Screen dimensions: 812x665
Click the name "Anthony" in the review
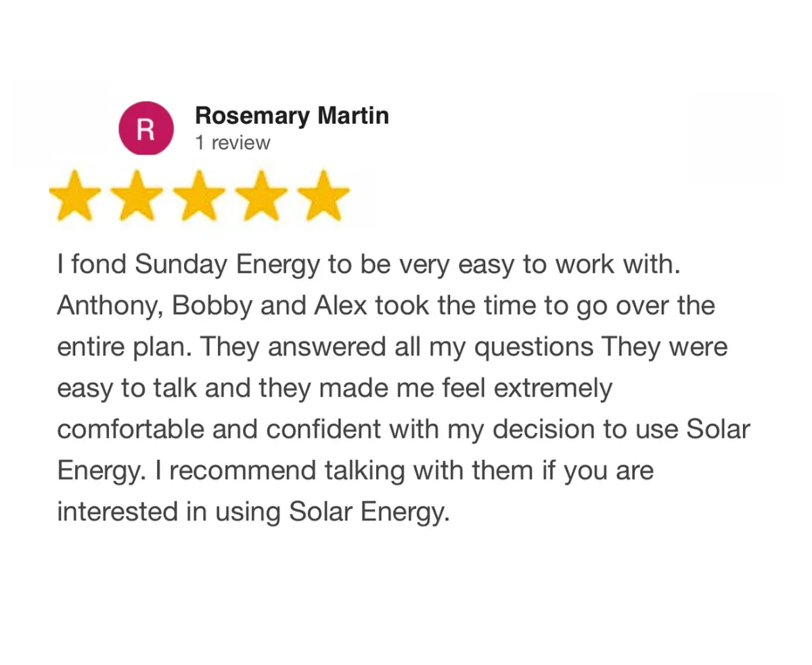point(111,306)
